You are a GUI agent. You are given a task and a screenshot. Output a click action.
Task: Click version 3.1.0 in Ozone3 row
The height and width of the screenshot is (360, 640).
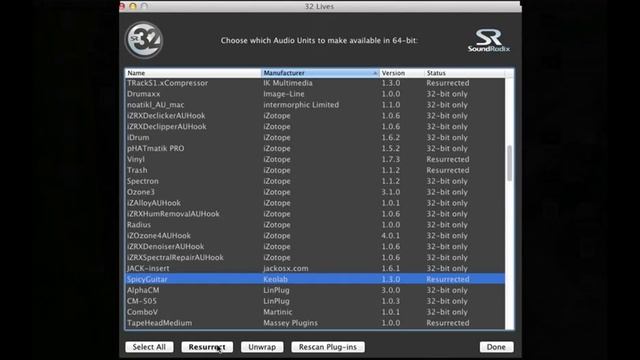pyautogui.click(x=391, y=192)
